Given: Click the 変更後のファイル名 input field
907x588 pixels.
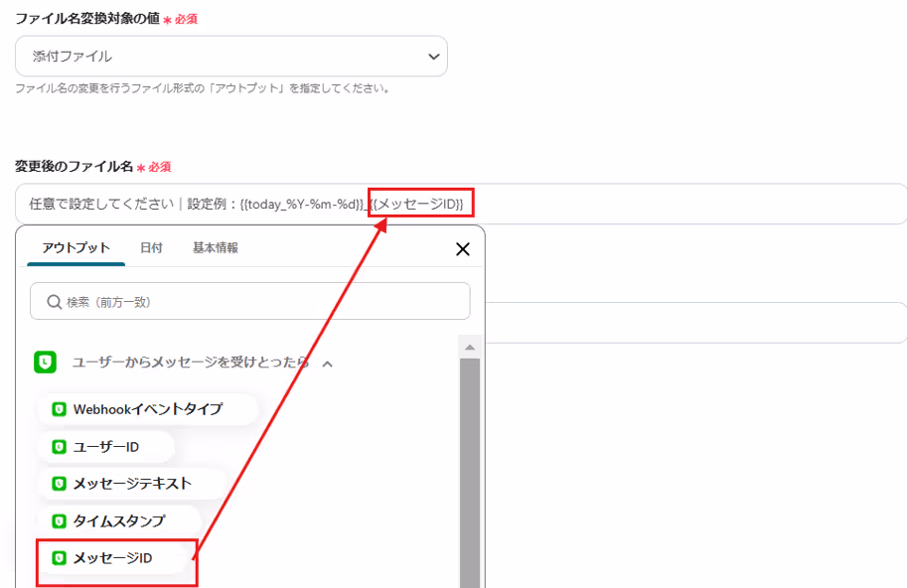Looking at the screenshot, I should click(x=461, y=204).
